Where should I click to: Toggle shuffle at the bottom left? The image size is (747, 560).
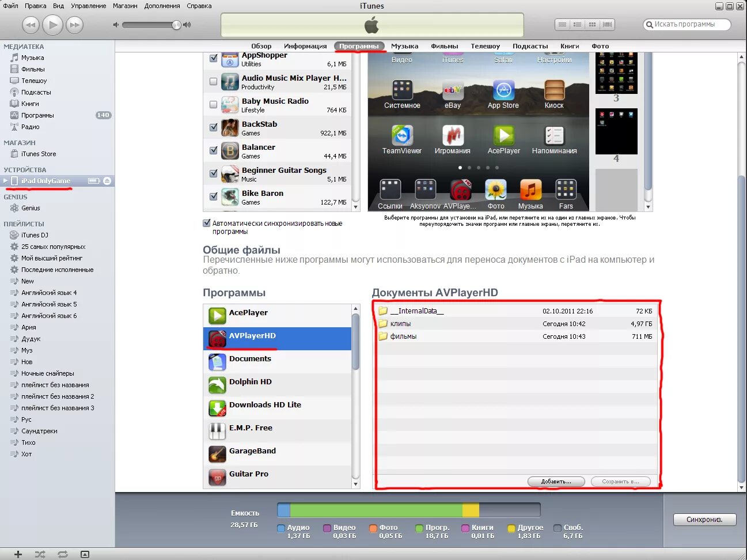pos(40,554)
